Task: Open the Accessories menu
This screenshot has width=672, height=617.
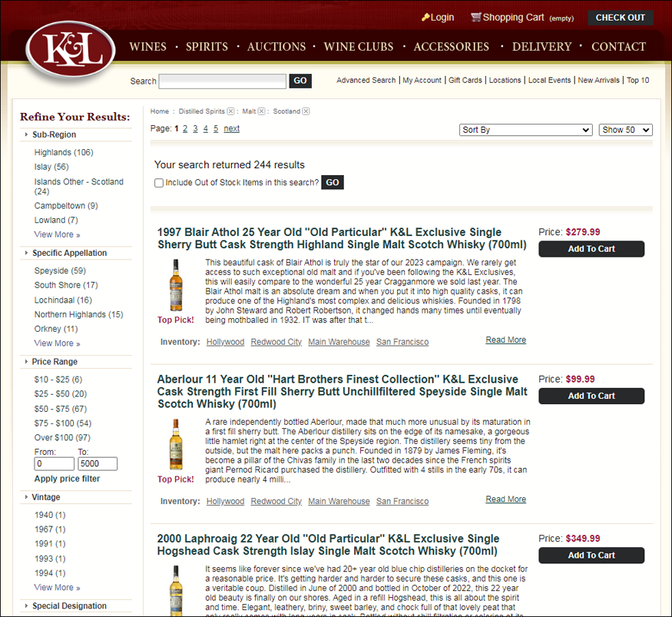Action: point(452,47)
